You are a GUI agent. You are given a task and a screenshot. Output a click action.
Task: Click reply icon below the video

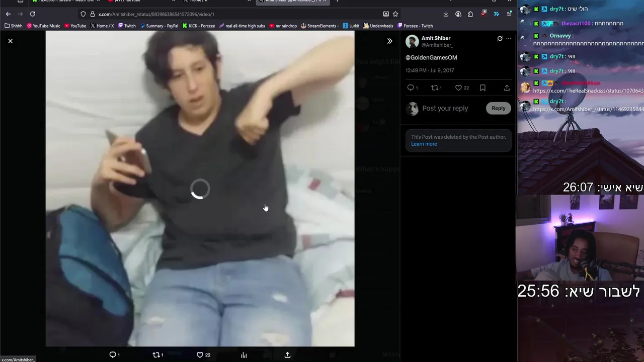113,355
